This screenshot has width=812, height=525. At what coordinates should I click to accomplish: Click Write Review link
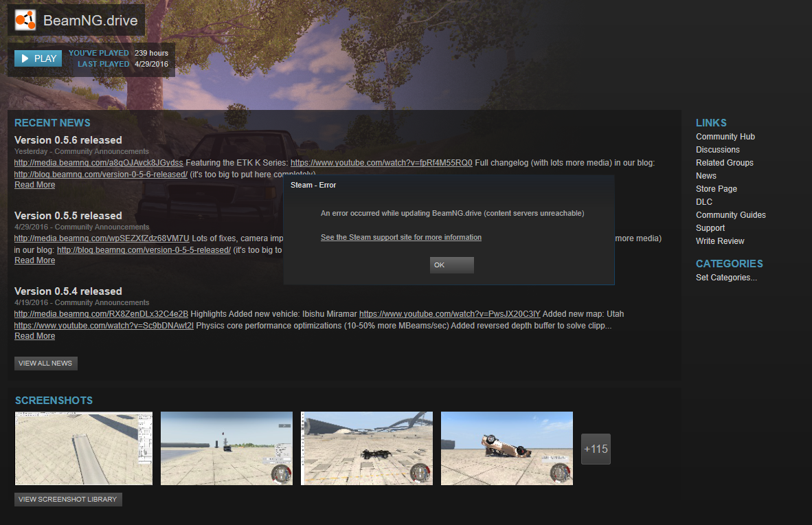[x=720, y=241]
